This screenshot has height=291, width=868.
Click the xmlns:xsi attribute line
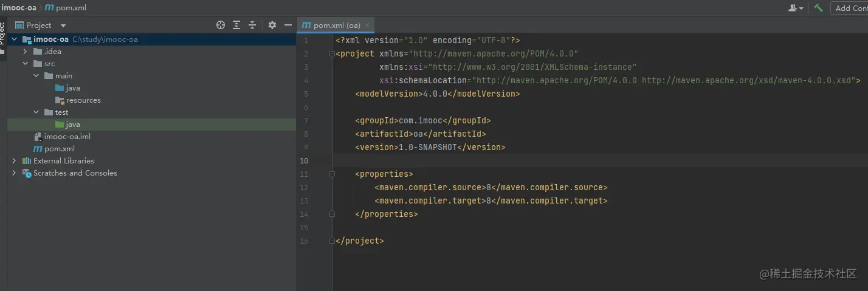pyautogui.click(x=508, y=67)
